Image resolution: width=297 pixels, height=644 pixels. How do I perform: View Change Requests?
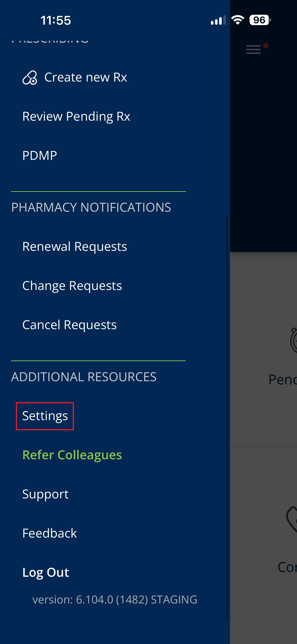72,286
